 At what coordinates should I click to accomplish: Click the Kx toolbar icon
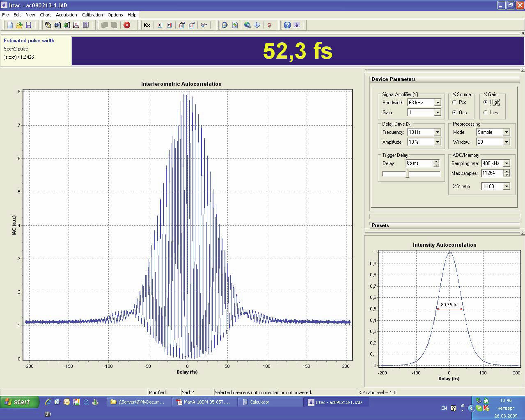click(147, 25)
